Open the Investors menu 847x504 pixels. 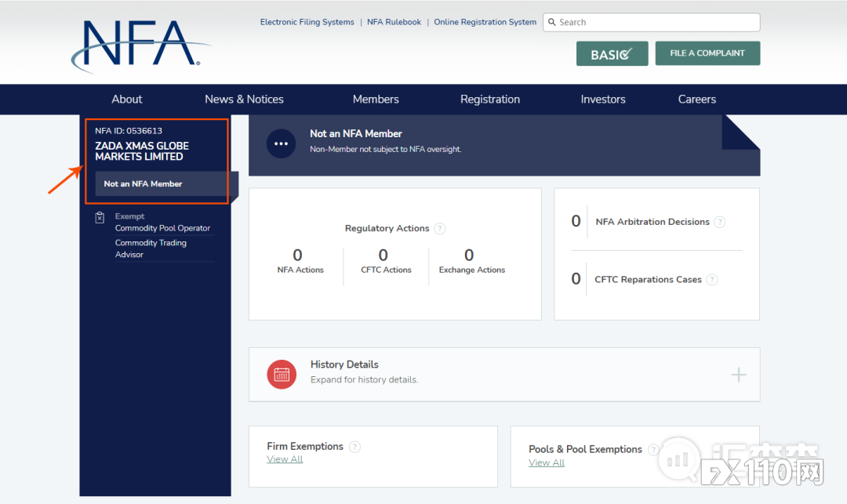tap(603, 100)
